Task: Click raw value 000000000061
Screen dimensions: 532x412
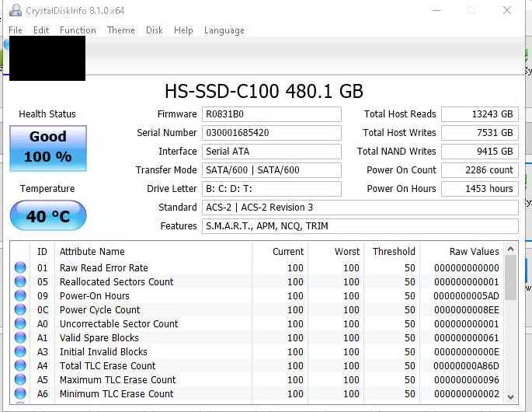Action: (x=467, y=337)
